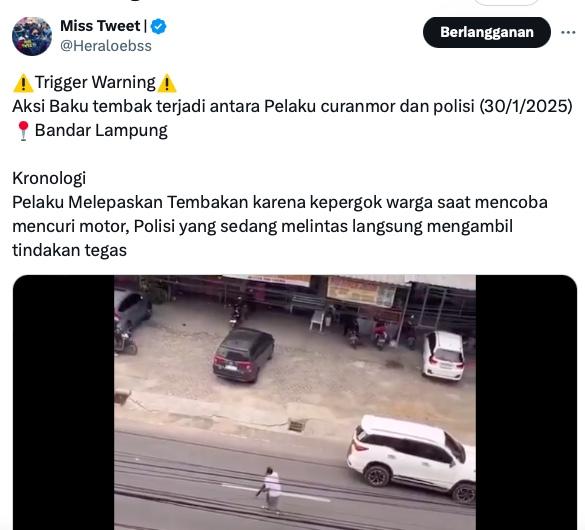The width and height of the screenshot is (585, 530).
Task: Open the @Heraloebss handle link
Action: pyautogui.click(x=106, y=46)
